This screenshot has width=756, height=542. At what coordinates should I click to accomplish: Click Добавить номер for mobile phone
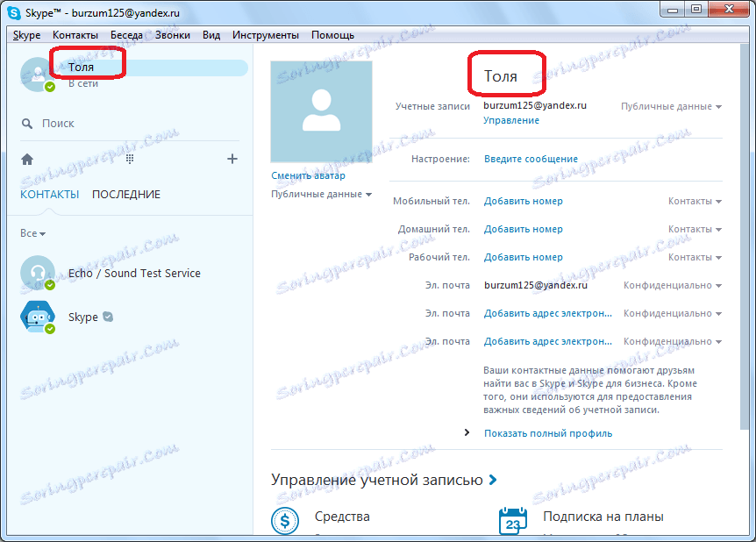(523, 201)
